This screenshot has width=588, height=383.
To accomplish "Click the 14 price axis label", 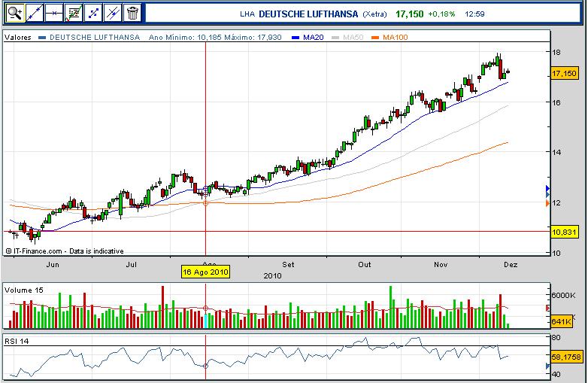I will click(556, 152).
